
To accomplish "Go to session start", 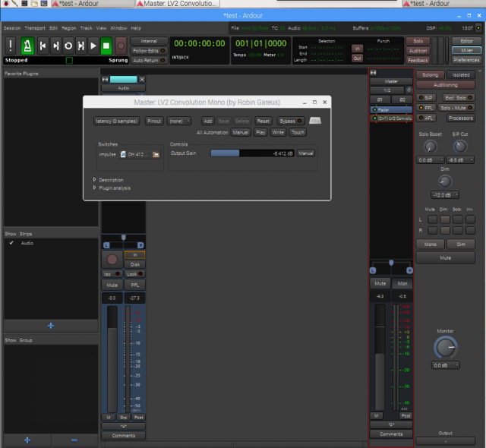I will point(43,46).
